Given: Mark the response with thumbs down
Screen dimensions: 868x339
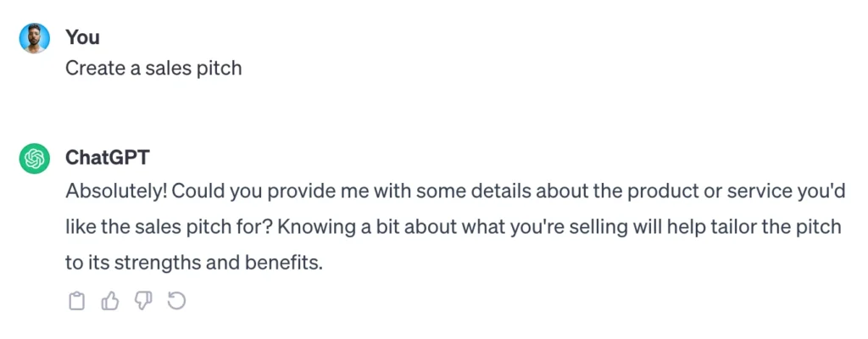Looking at the screenshot, I should pos(142,301).
